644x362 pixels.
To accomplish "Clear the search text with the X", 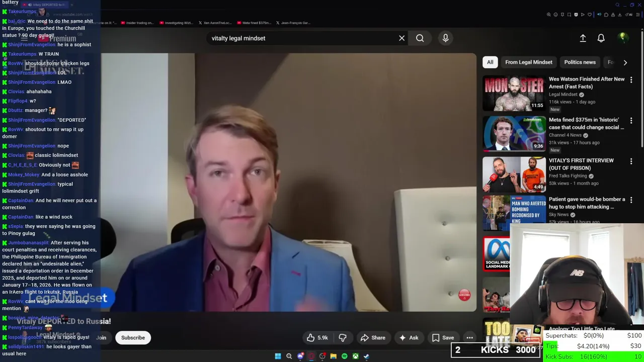I will click(401, 38).
